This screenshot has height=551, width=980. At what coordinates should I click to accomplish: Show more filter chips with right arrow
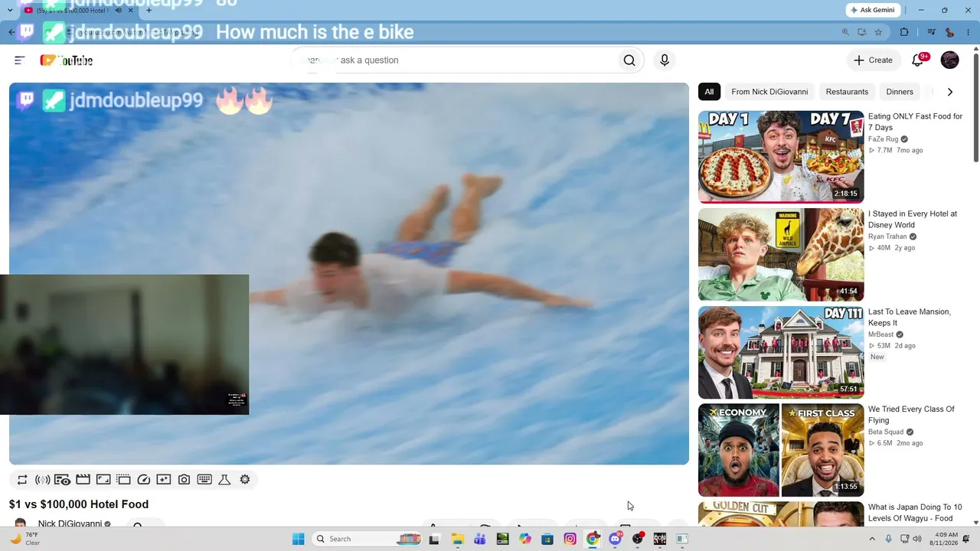click(x=950, y=92)
